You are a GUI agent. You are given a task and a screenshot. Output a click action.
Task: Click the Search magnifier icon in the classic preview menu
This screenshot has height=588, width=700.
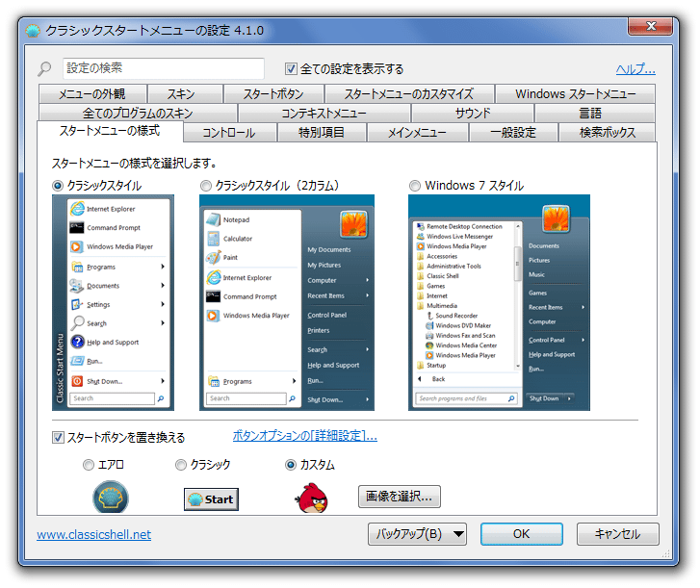pyautogui.click(x=77, y=322)
